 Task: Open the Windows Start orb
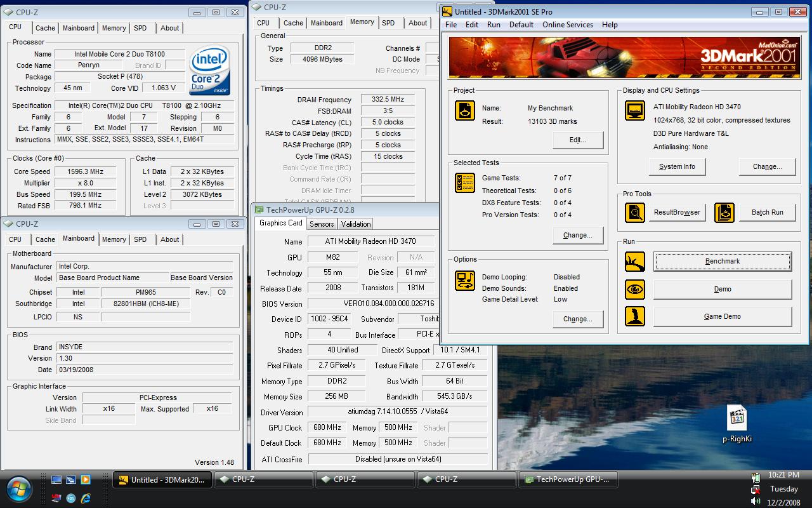(x=20, y=489)
